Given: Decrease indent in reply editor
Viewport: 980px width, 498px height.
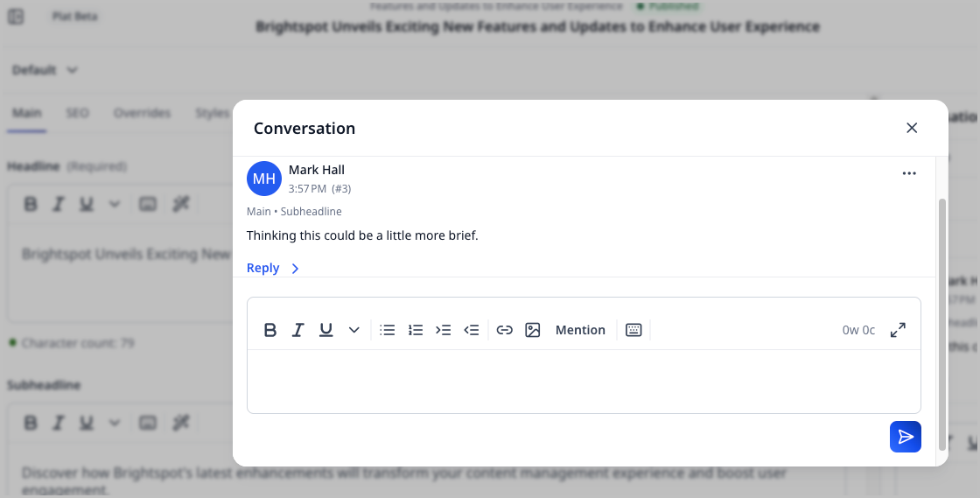Looking at the screenshot, I should (x=472, y=330).
